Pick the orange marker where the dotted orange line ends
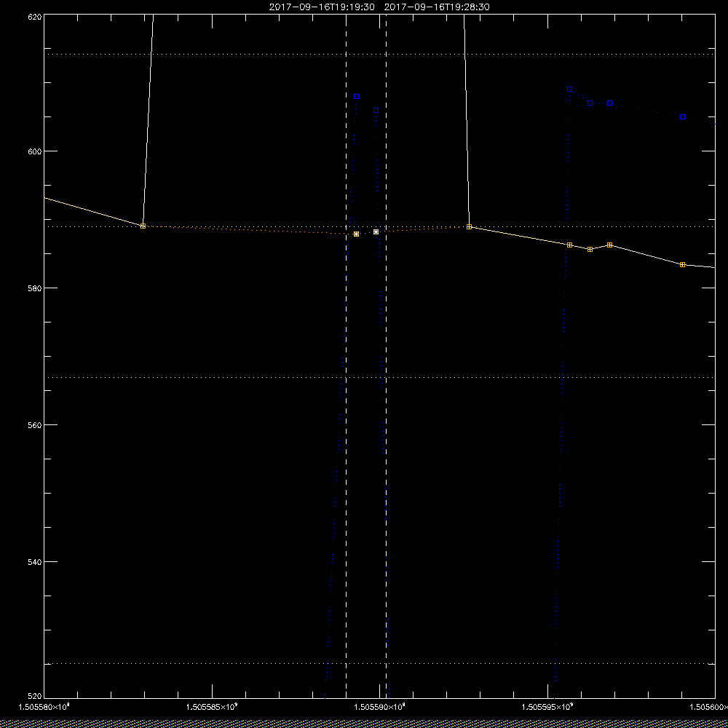This screenshot has width=728, height=728. [470, 226]
